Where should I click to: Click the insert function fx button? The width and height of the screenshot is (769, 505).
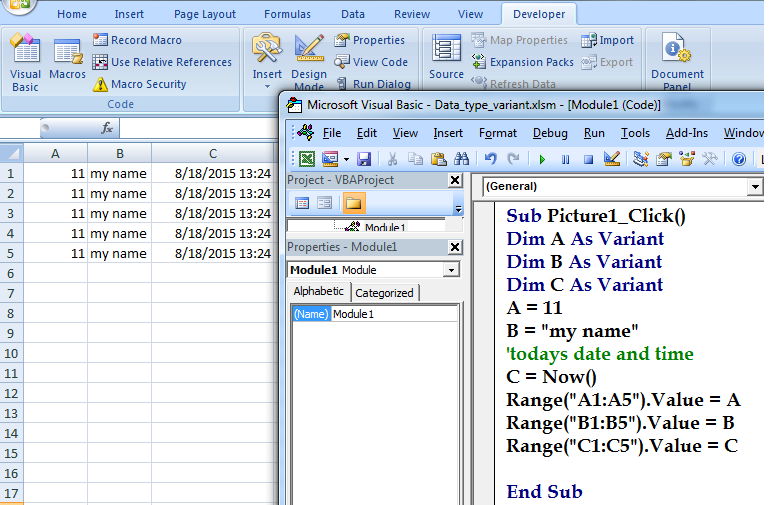106,128
